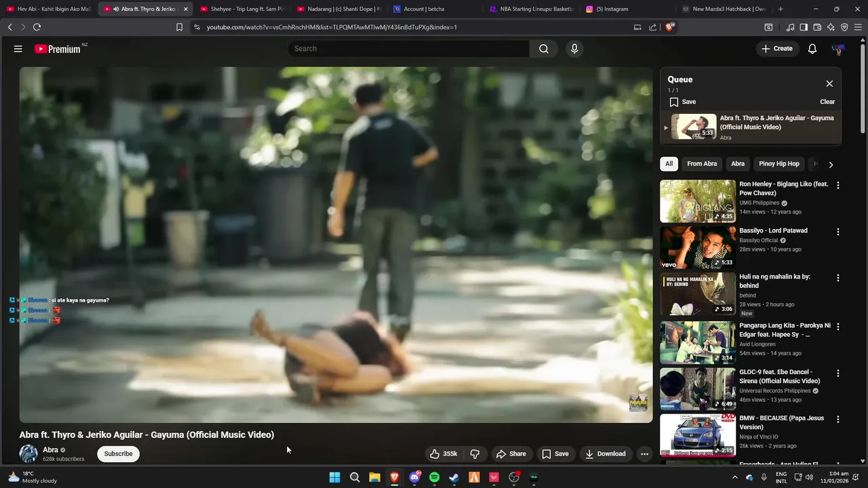The width and height of the screenshot is (868, 488).
Task: Open File Explorer from the taskbar
Action: pyautogui.click(x=374, y=477)
